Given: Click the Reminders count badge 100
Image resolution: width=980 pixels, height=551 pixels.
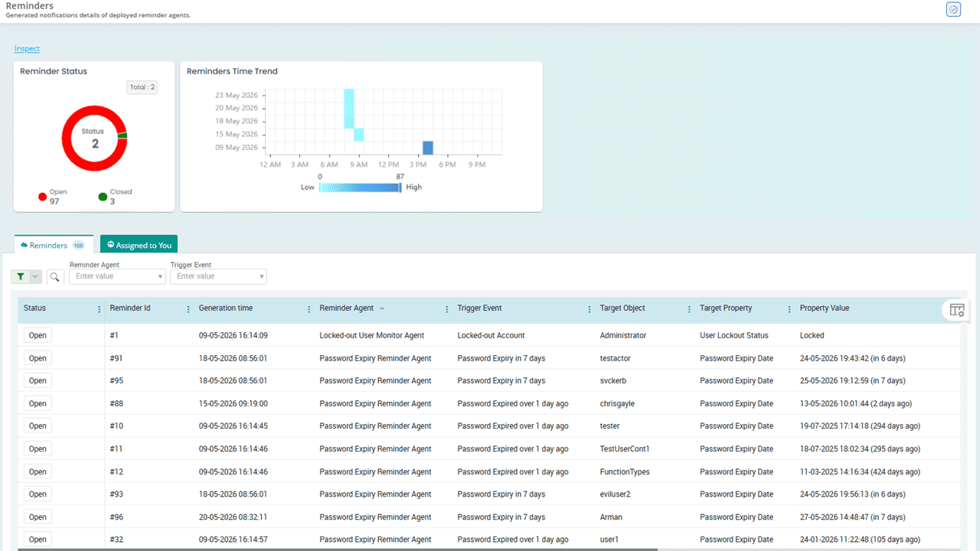Looking at the screenshot, I should tap(79, 246).
